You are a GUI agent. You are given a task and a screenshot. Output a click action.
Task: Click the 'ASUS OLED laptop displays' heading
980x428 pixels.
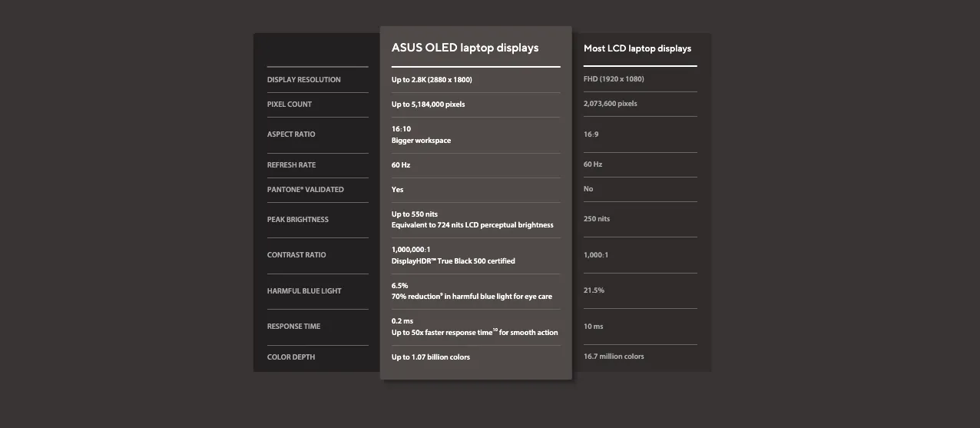pos(465,48)
